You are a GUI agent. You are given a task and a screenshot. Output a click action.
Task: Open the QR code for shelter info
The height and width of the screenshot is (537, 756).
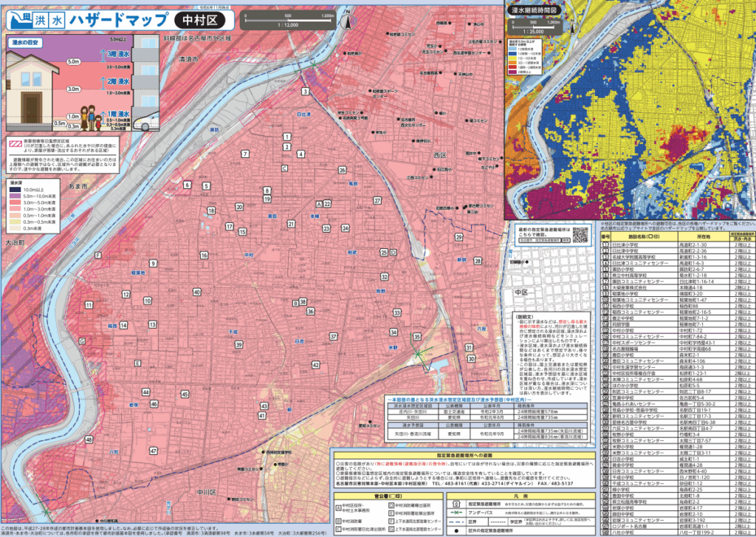click(x=581, y=234)
